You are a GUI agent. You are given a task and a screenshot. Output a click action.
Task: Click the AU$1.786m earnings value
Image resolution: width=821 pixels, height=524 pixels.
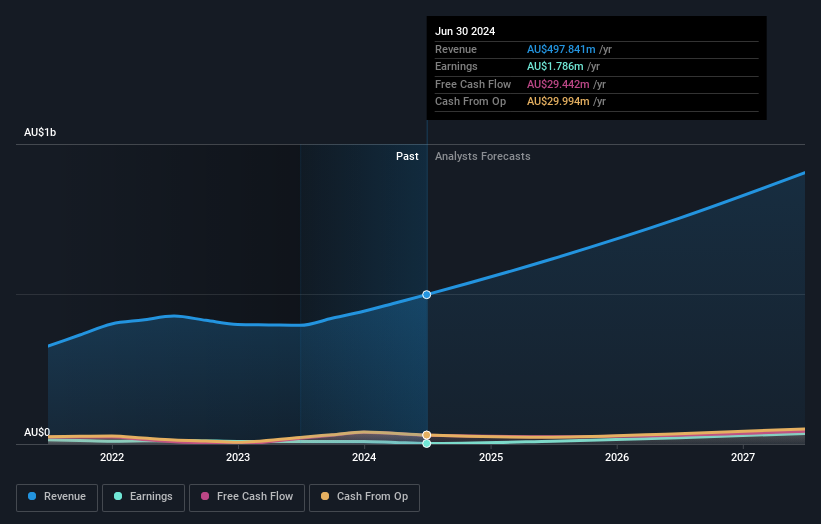555,66
